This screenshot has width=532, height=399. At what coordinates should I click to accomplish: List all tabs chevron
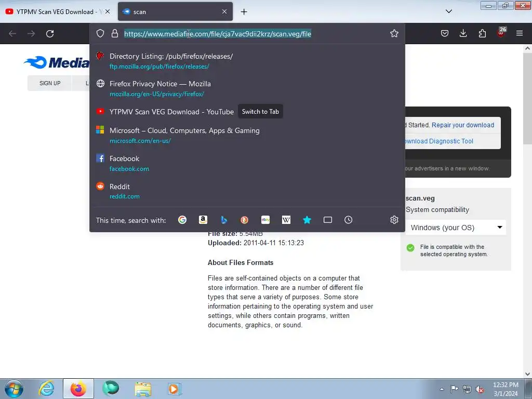pyautogui.click(x=448, y=11)
